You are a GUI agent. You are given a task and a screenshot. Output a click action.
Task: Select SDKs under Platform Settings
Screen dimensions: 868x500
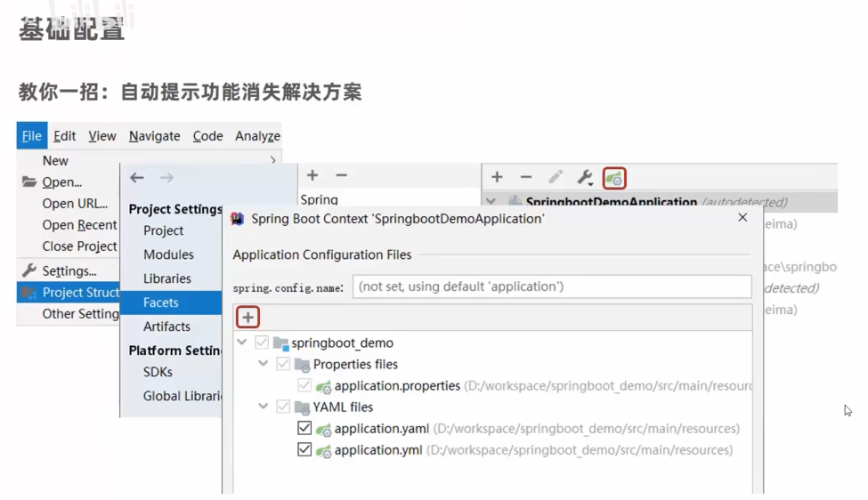click(x=158, y=372)
